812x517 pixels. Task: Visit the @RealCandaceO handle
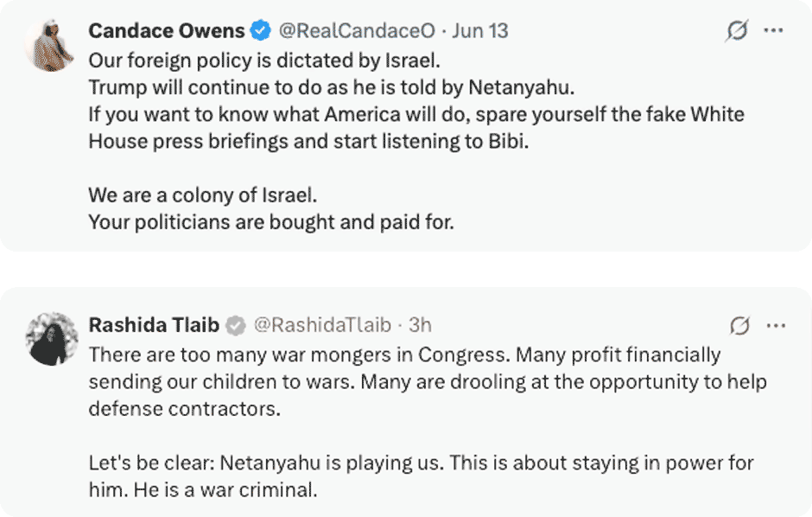357,31
